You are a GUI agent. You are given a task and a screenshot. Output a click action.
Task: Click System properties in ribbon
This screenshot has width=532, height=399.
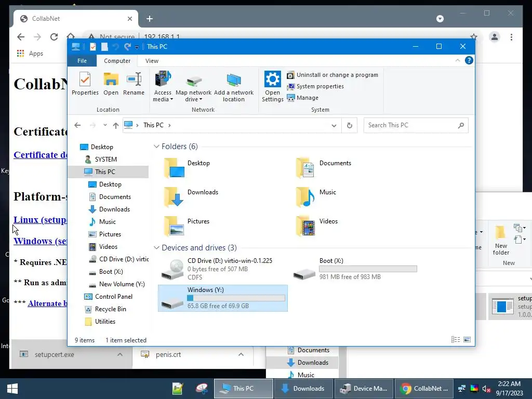click(315, 87)
